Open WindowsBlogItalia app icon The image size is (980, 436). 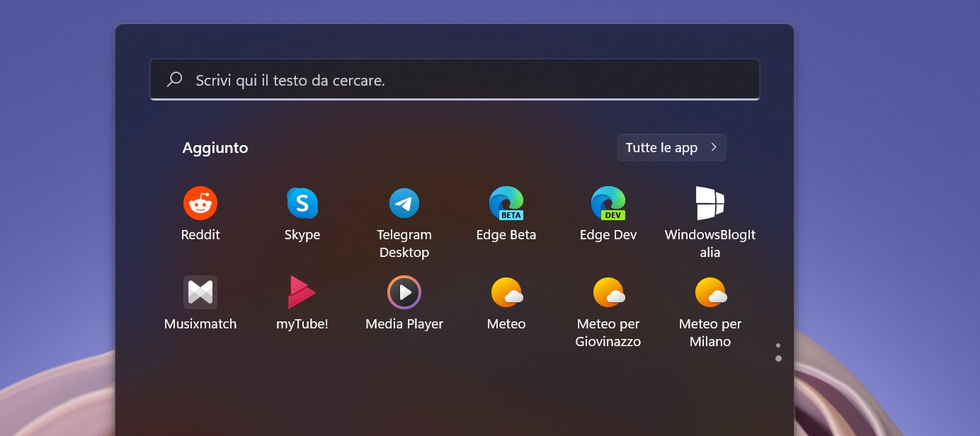point(710,204)
